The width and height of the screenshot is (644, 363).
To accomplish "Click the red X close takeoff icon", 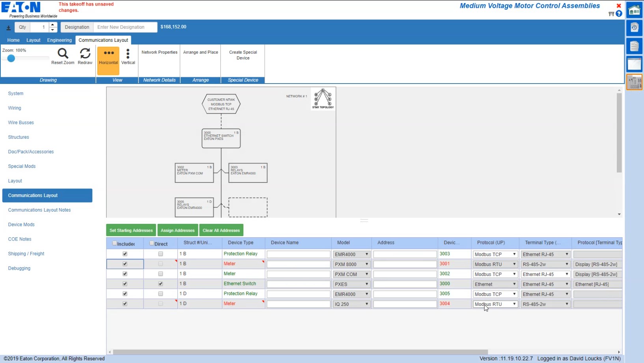I will point(619,6).
